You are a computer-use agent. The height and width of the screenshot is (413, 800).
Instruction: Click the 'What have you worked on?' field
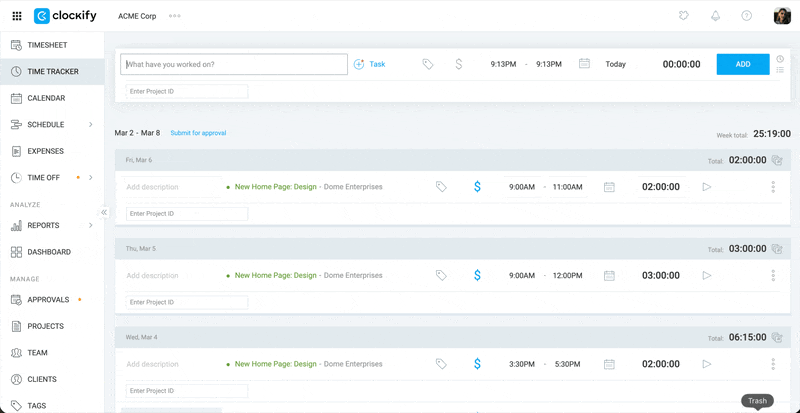pyautogui.click(x=234, y=64)
